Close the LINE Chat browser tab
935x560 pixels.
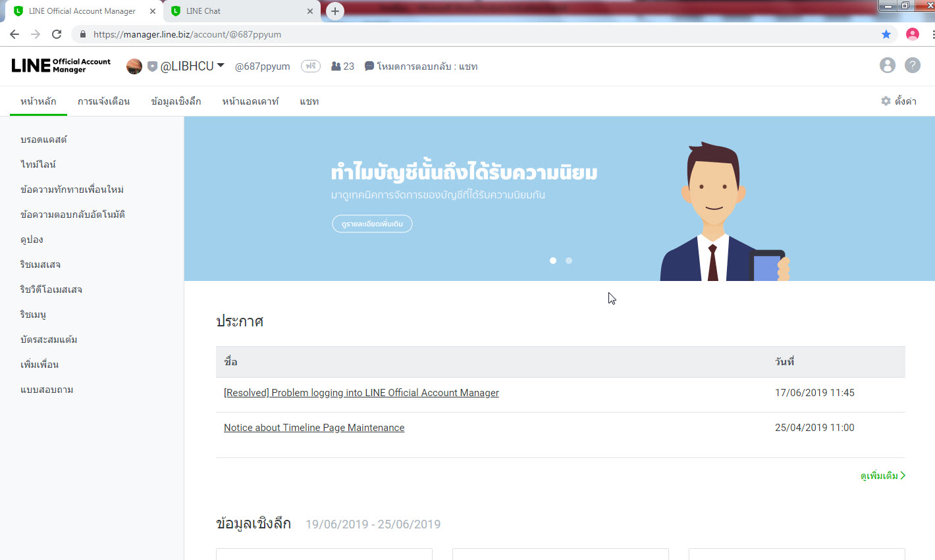tap(310, 11)
